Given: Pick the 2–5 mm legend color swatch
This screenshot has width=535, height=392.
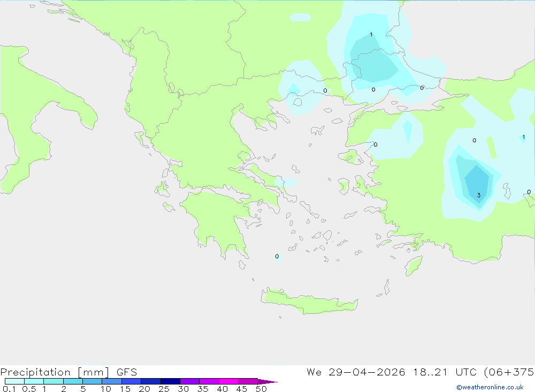Looking at the screenshot, I should (x=73, y=381).
